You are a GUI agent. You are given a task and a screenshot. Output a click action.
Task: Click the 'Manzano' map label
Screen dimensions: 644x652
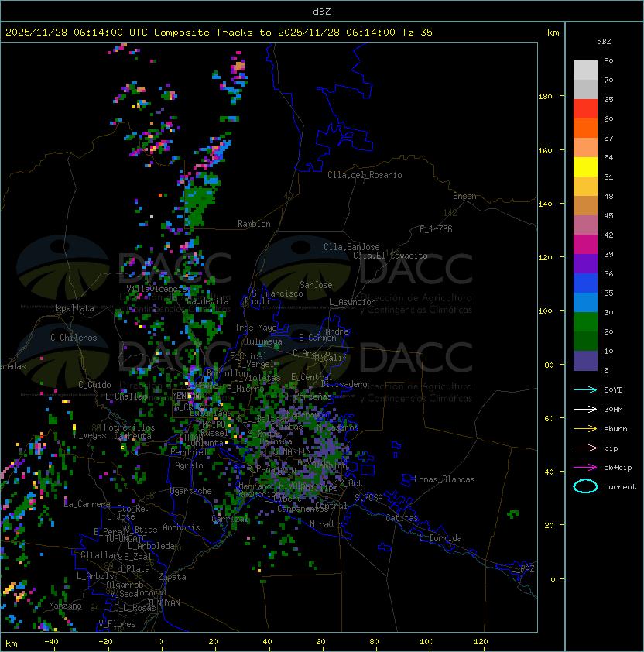[65, 606]
